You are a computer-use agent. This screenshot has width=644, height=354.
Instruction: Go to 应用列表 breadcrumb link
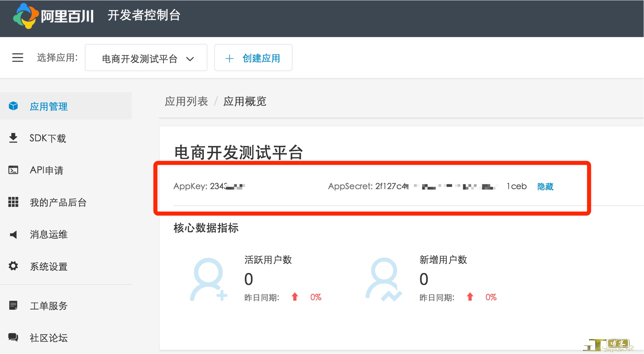coord(186,101)
